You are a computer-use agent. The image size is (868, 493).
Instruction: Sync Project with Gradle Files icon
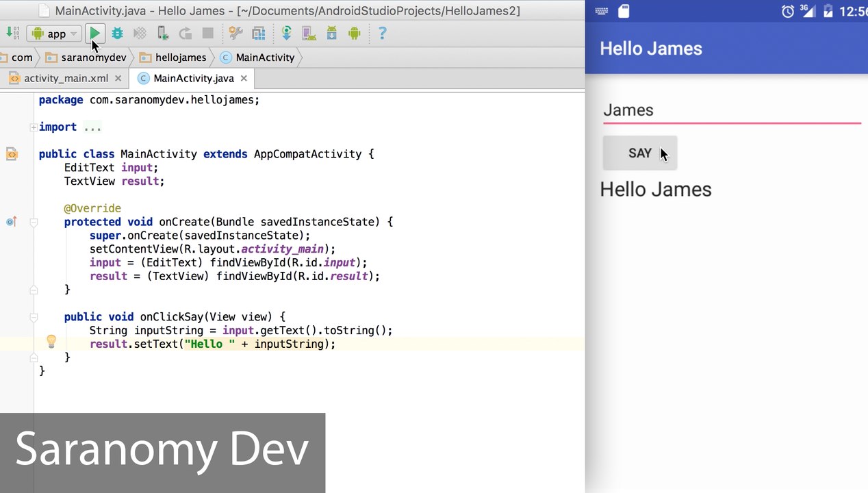click(x=286, y=33)
